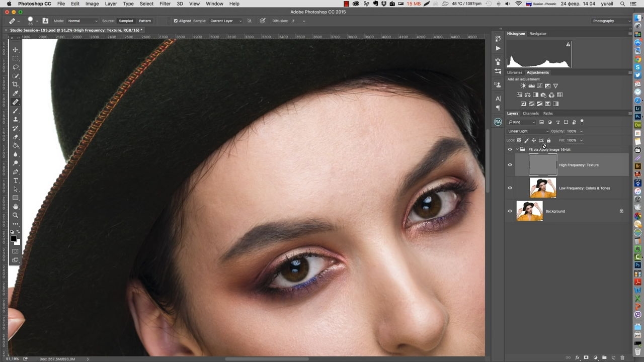Select the Move tool
Screen dimensions: 644x362
tap(16, 50)
